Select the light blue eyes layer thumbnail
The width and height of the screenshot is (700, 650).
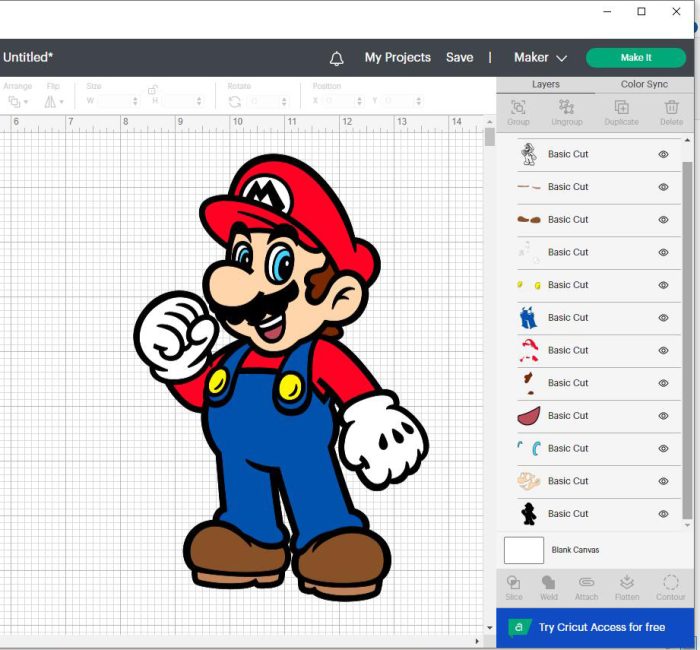pyautogui.click(x=529, y=448)
